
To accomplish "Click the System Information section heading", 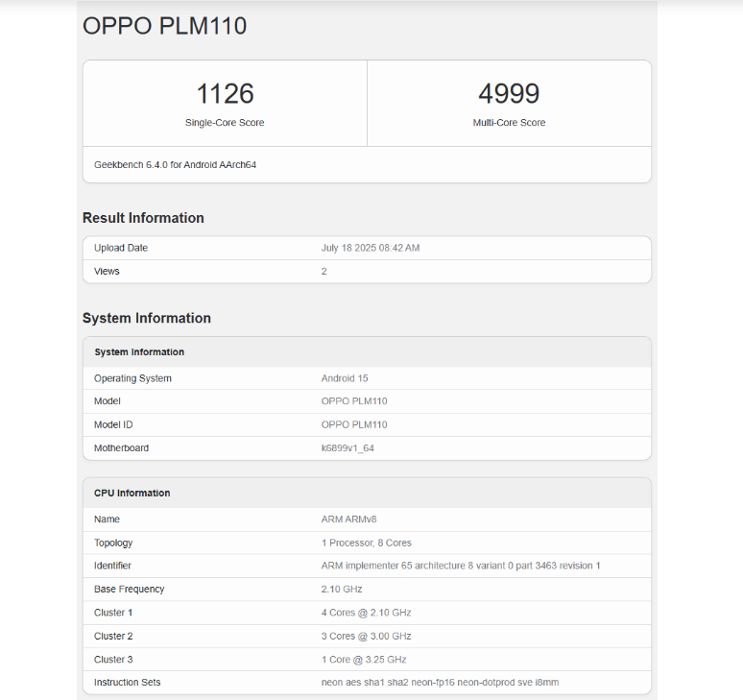I will coord(147,318).
